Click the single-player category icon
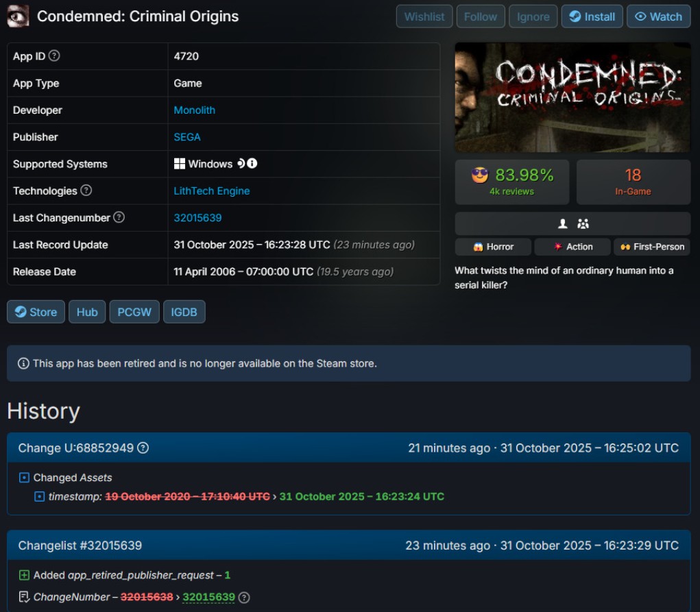The image size is (700, 612). click(563, 223)
